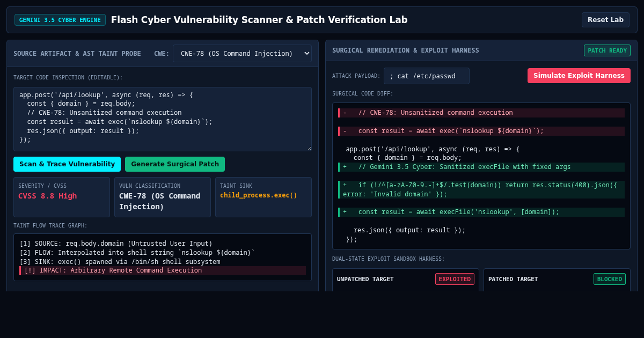The width and height of the screenshot is (644, 338).
Task: Click the PATCHED TARGET heading
Action: tap(513, 279)
